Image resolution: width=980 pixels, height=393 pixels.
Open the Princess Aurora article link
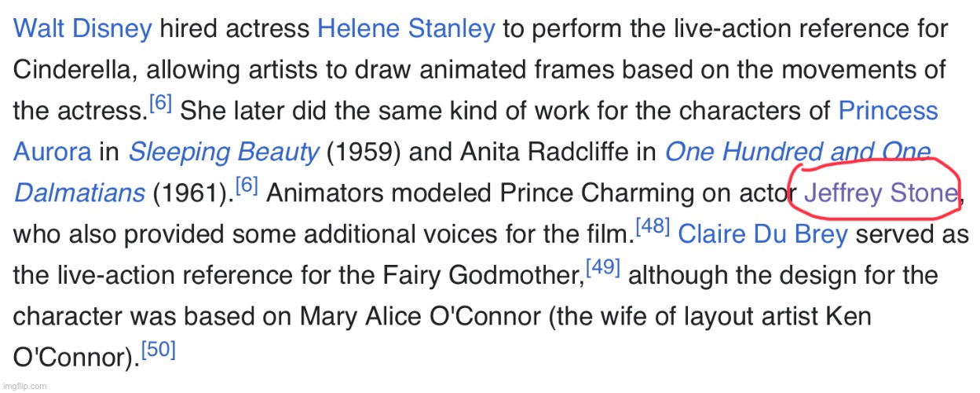887,111
